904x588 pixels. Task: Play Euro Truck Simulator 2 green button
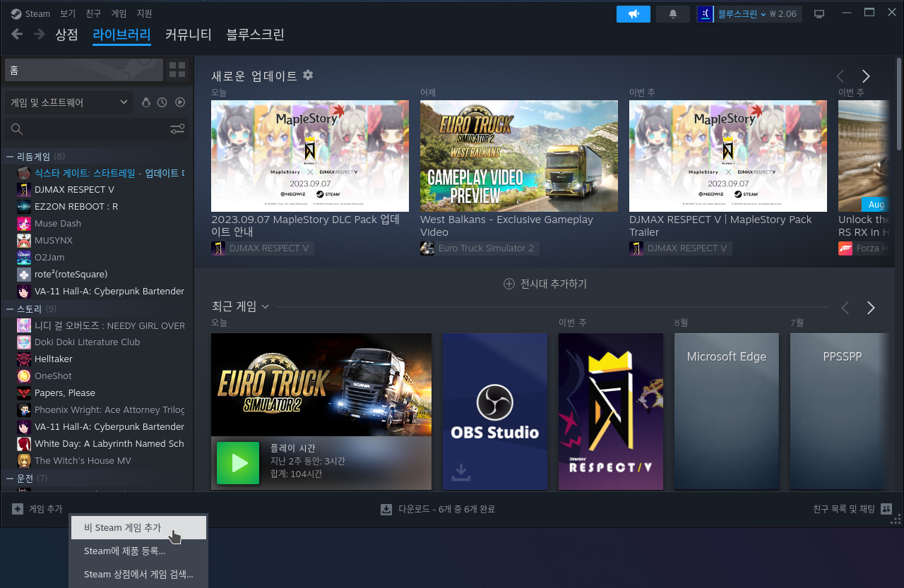(x=238, y=463)
